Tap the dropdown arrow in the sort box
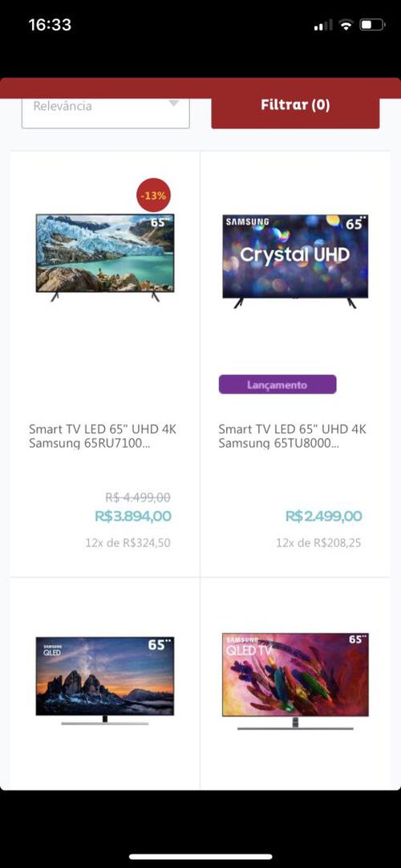Viewport: 401px width, 868px height. (174, 103)
